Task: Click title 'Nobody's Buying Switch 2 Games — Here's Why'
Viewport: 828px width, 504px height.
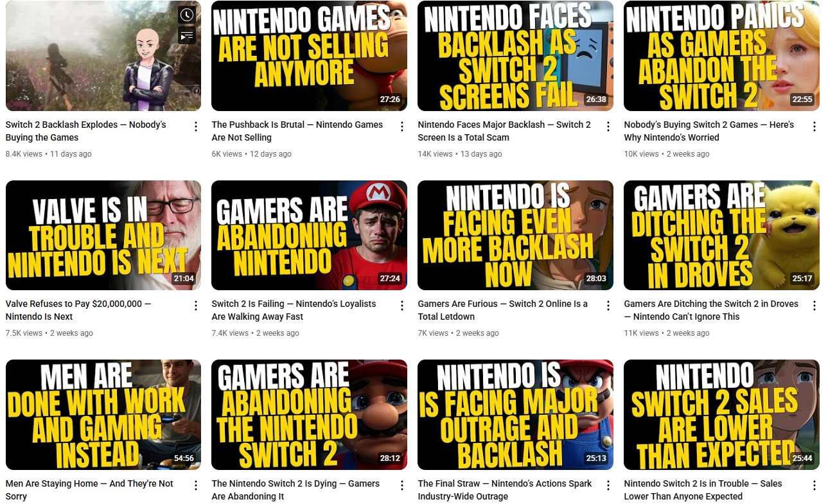Action: (x=709, y=131)
